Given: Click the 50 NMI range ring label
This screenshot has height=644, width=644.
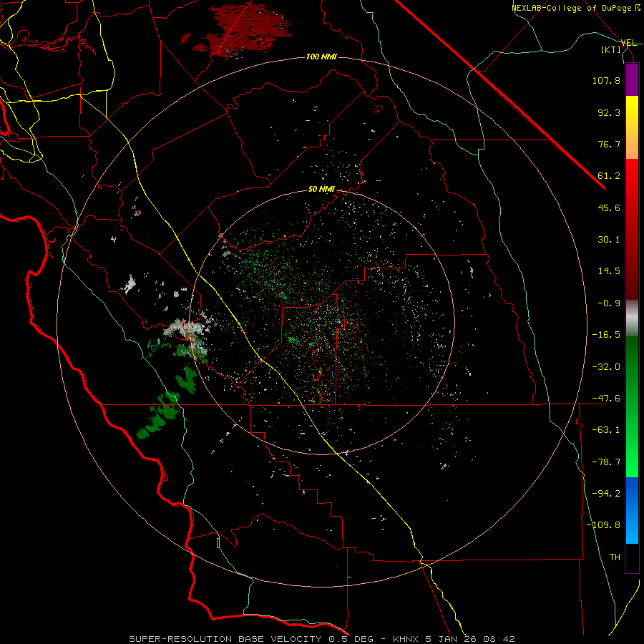Looking at the screenshot, I should (321, 190).
